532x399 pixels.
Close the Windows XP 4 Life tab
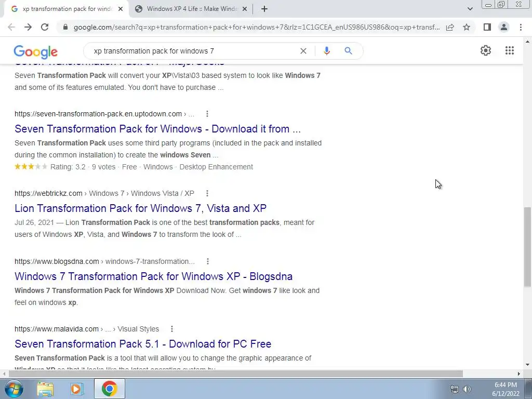(x=245, y=9)
